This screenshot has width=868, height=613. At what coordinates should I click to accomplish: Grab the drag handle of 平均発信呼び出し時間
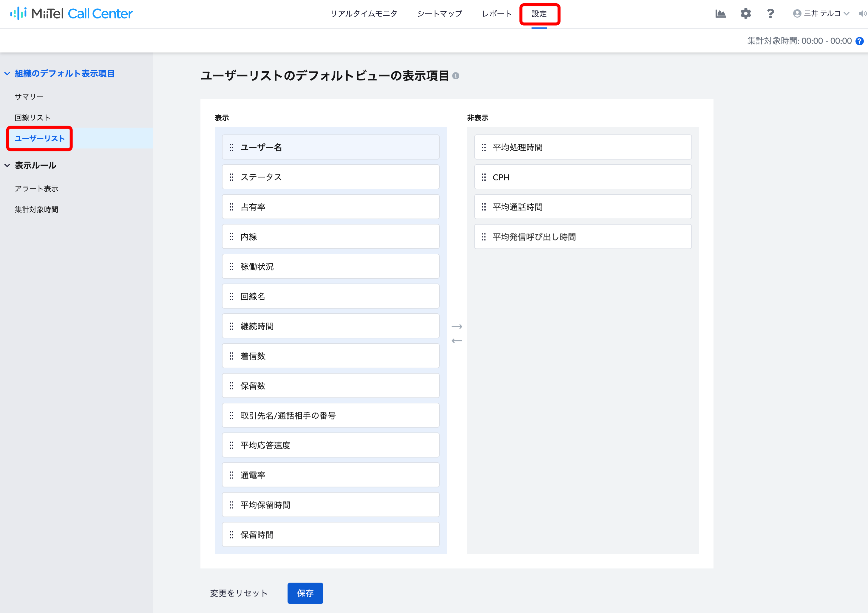[484, 237]
